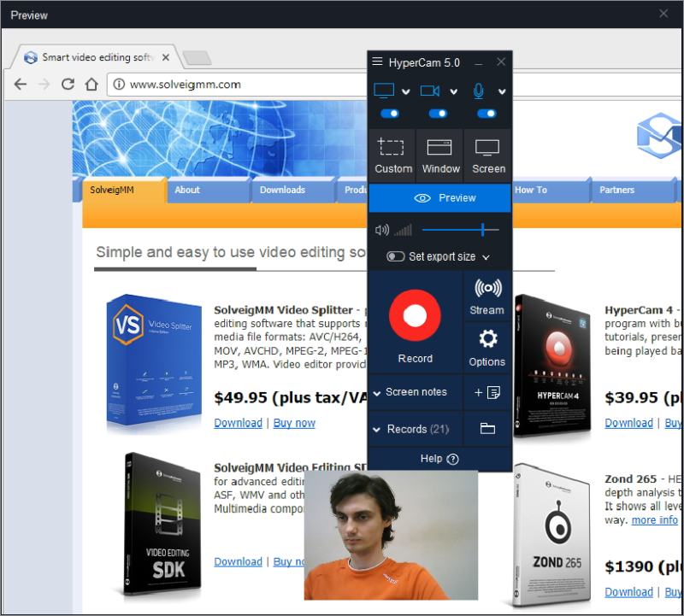The width and height of the screenshot is (684, 616).
Task: Adjust the volume slider handle
Action: point(482,230)
